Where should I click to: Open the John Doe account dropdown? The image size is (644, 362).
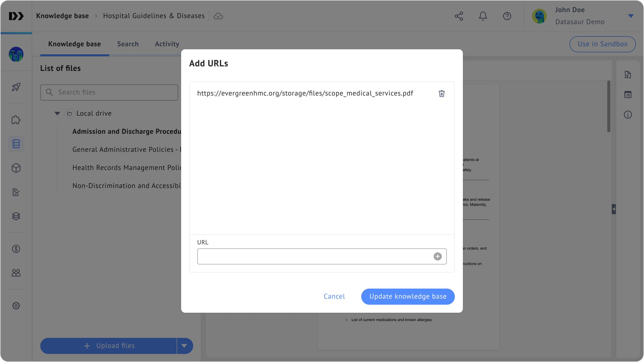tap(630, 16)
